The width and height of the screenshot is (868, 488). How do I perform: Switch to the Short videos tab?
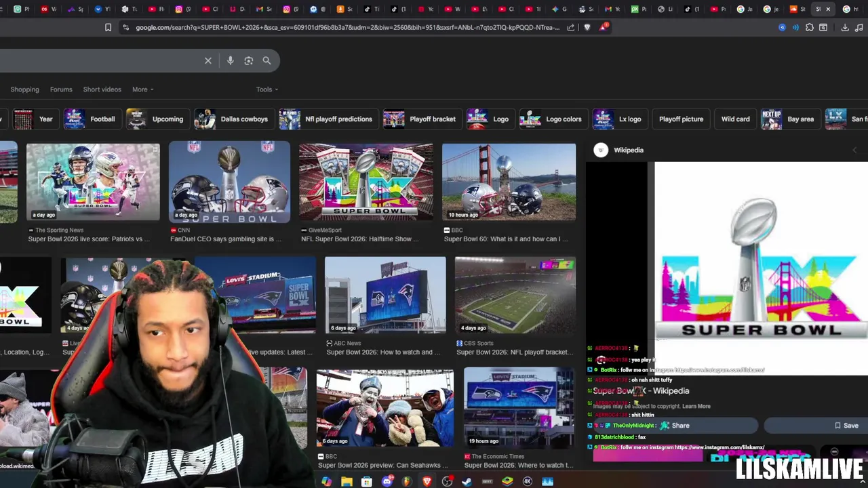pos(102,89)
